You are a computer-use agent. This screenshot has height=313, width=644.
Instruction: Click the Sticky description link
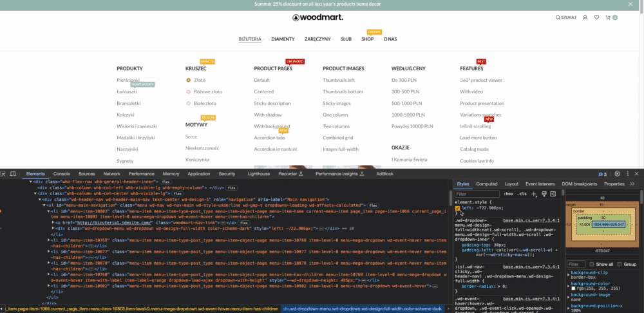coord(272,103)
